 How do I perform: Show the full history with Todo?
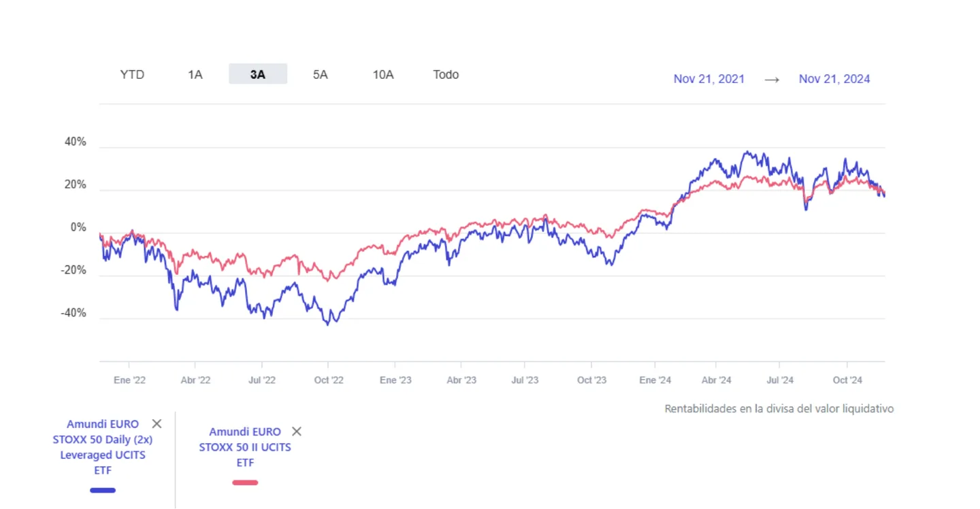coord(446,74)
